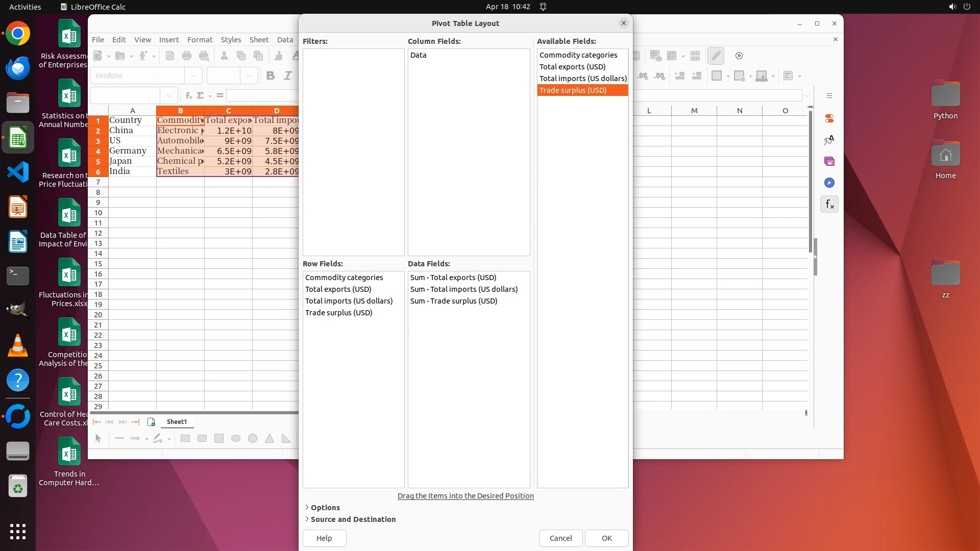Click OK in Pivot Table Layout

pos(606,538)
